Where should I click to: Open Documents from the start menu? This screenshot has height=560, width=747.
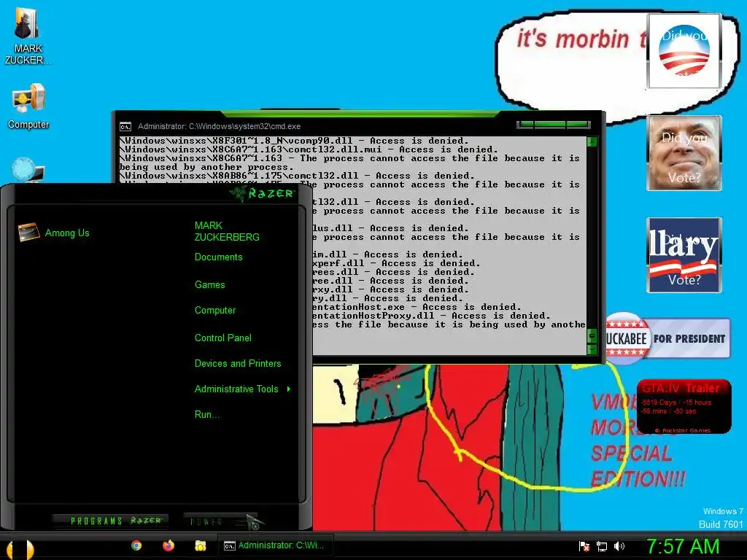tap(218, 257)
